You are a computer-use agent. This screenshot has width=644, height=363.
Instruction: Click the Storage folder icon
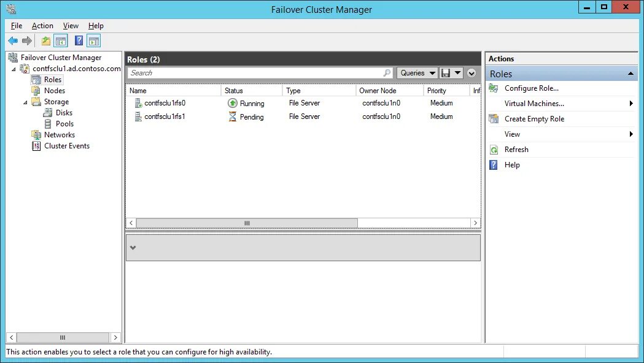click(x=37, y=101)
